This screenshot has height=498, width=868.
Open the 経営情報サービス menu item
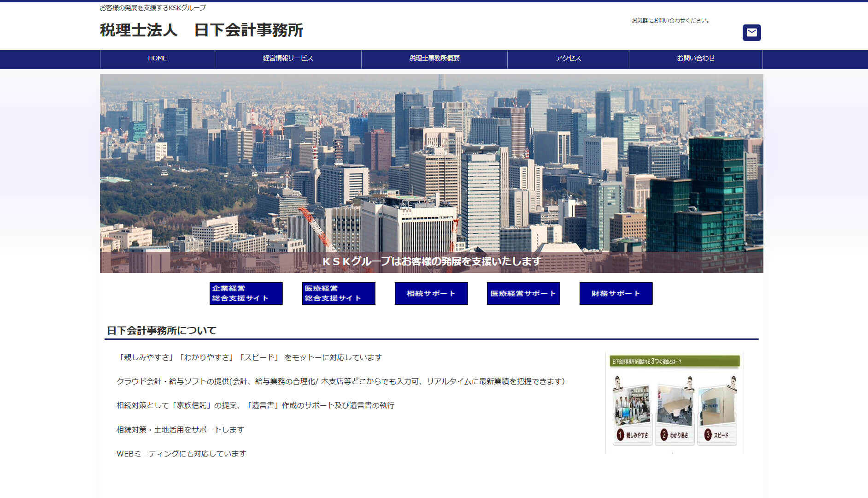pyautogui.click(x=288, y=59)
